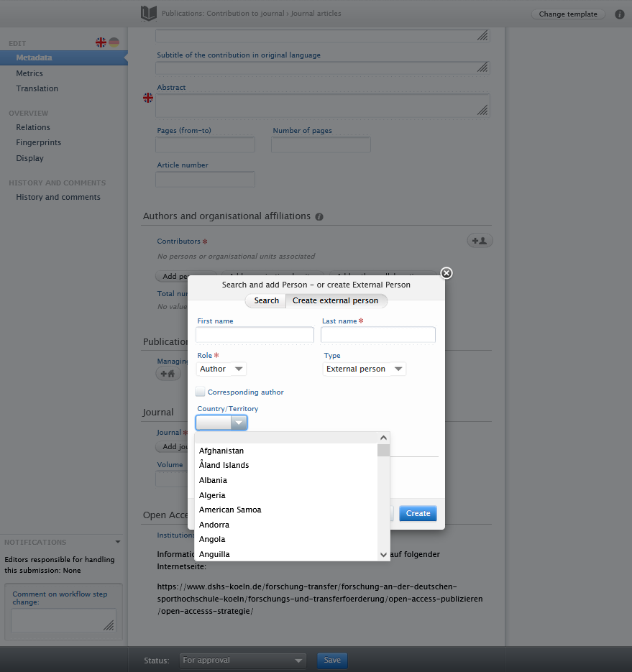The image size is (632, 672).
Task: Open the Status dropdown showing For approval
Action: [242, 661]
